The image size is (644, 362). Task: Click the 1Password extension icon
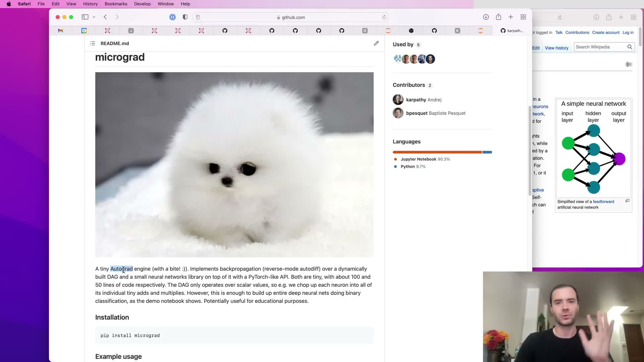(172, 17)
